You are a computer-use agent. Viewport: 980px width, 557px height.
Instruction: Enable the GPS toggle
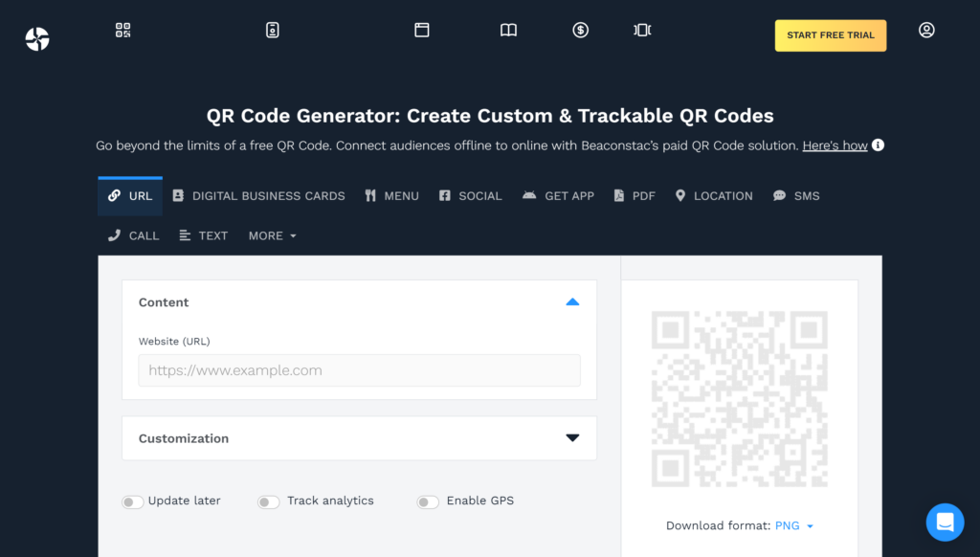pyautogui.click(x=428, y=501)
